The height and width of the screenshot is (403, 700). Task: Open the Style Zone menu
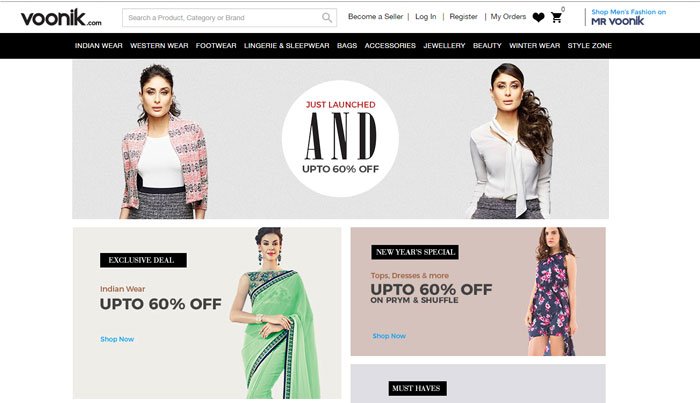click(x=590, y=46)
